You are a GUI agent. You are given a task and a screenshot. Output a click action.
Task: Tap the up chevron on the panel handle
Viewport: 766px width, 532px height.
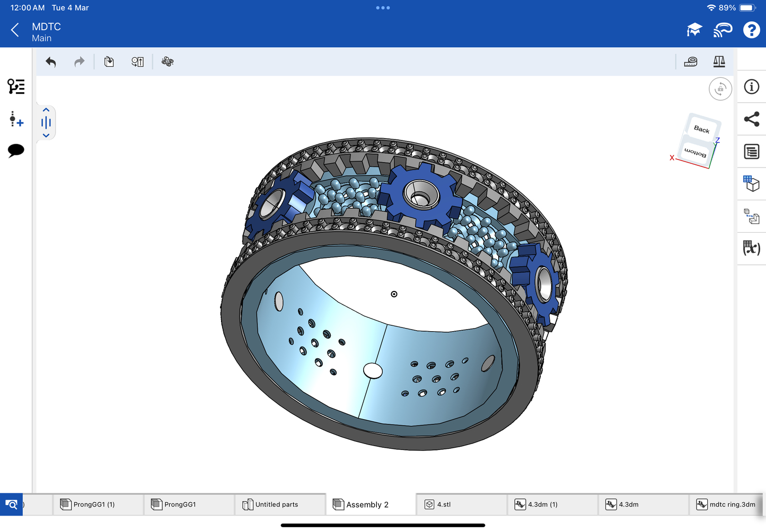[46, 110]
